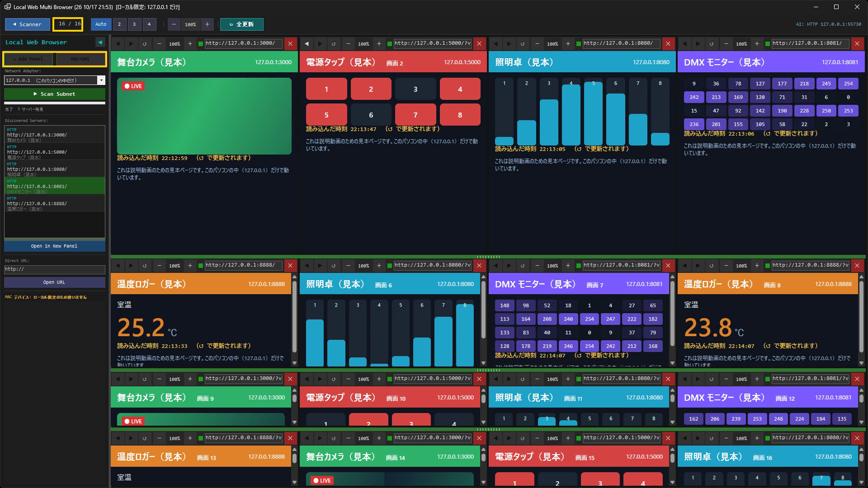
Task: Click the 全更新 refresh-all button
Action: [x=241, y=24]
